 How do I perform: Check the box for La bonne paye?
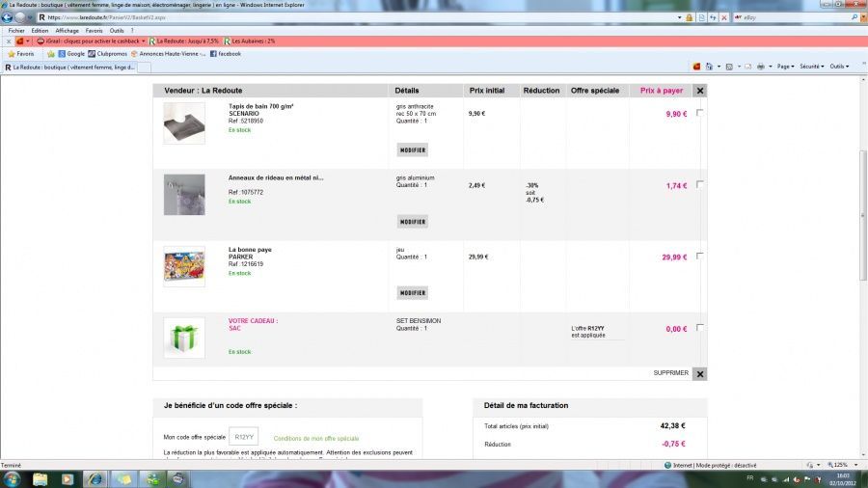click(699, 256)
